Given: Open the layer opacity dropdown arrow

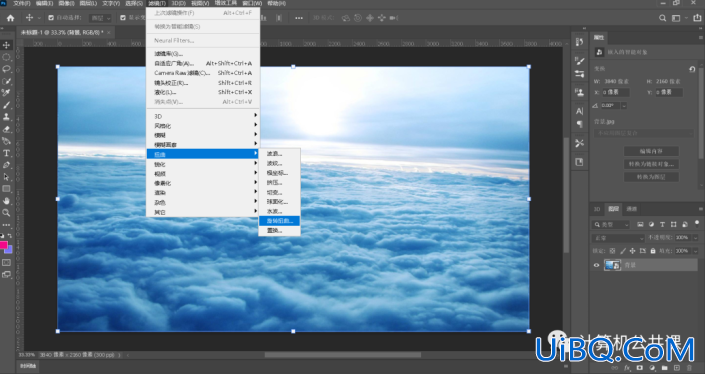Looking at the screenshot, I should [695, 237].
